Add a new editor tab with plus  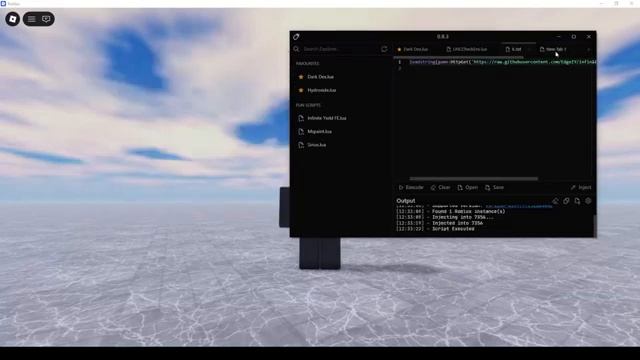pos(589,49)
